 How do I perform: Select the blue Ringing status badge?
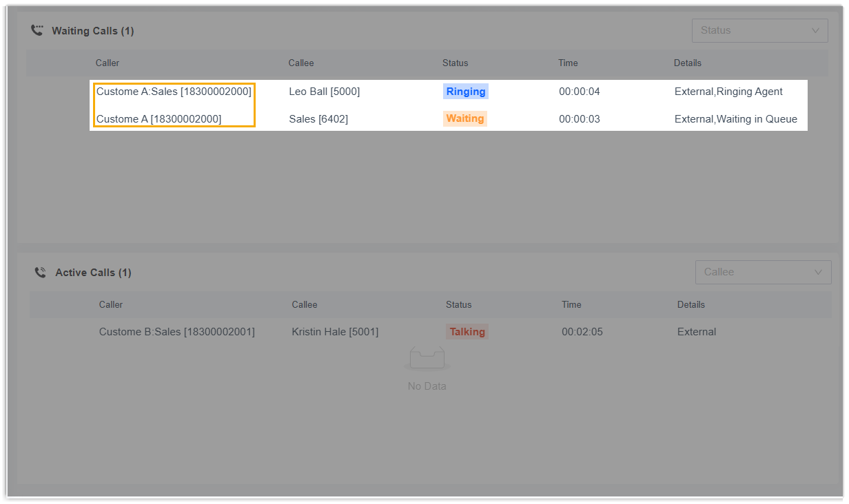click(x=466, y=92)
